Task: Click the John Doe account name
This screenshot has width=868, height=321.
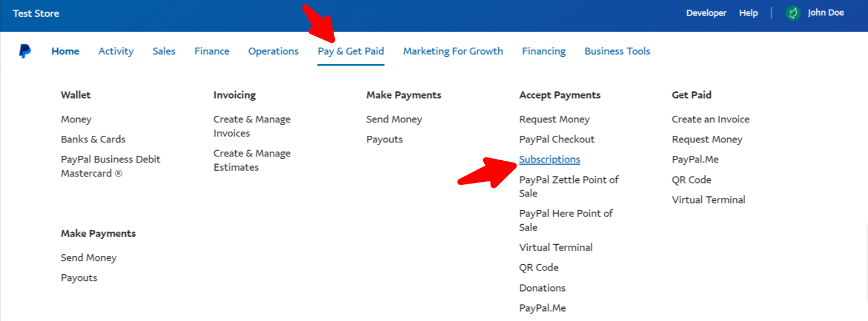Action: pos(826,13)
